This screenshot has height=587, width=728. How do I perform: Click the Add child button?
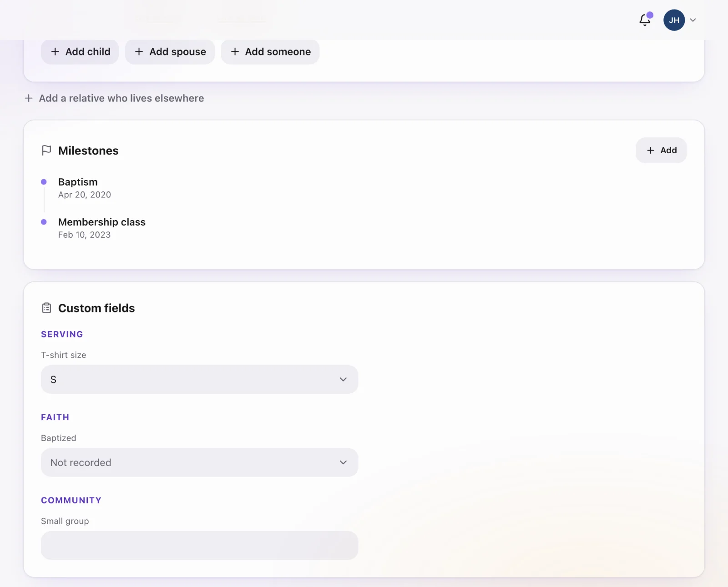[x=80, y=52]
